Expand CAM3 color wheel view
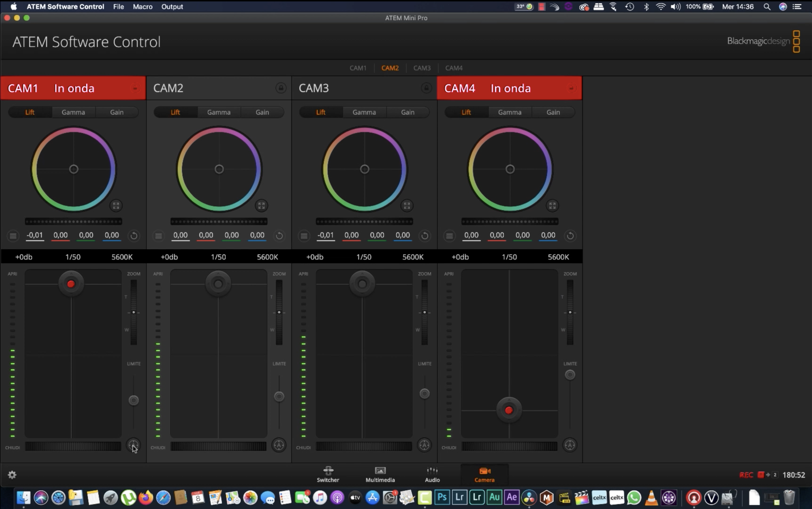The width and height of the screenshot is (812, 509). click(407, 206)
